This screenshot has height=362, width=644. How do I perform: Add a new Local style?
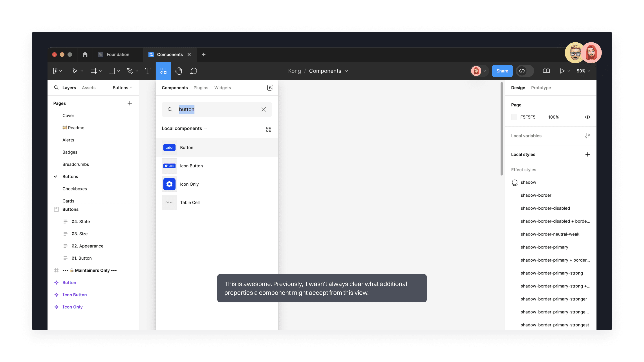coord(588,154)
